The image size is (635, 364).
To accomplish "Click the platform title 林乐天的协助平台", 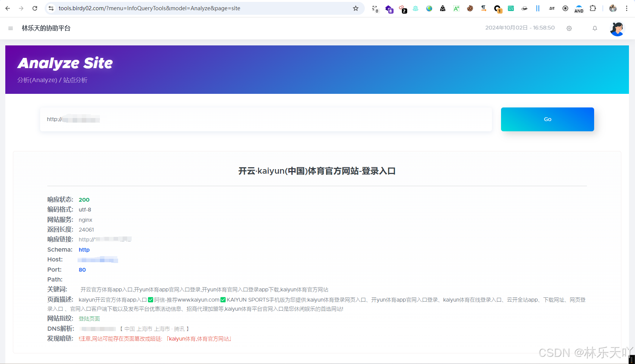I will click(46, 28).
